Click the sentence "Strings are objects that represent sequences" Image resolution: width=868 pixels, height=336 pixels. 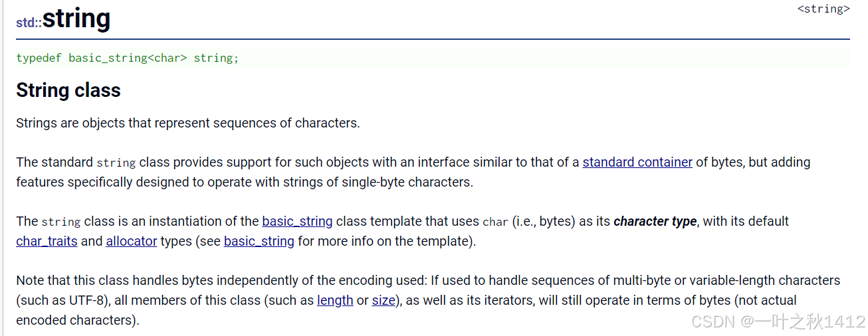tap(188, 123)
